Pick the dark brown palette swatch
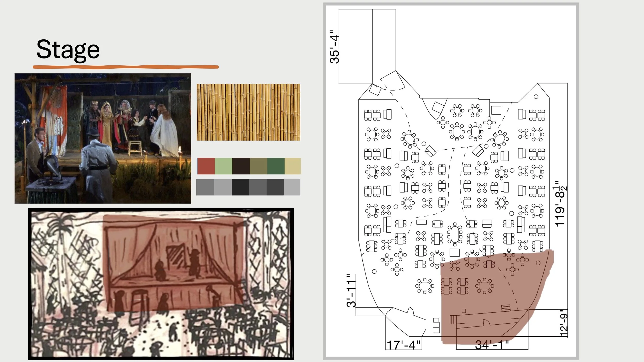644x362 pixels. 241,166
